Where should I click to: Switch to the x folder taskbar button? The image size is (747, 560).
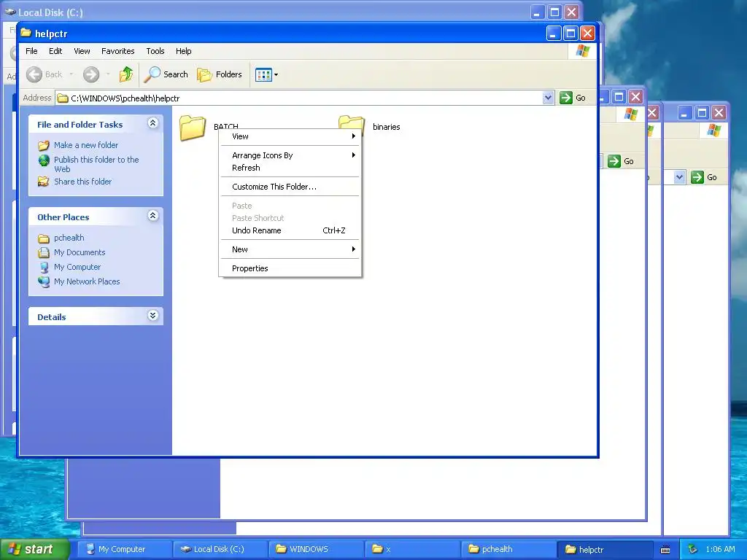413,549
